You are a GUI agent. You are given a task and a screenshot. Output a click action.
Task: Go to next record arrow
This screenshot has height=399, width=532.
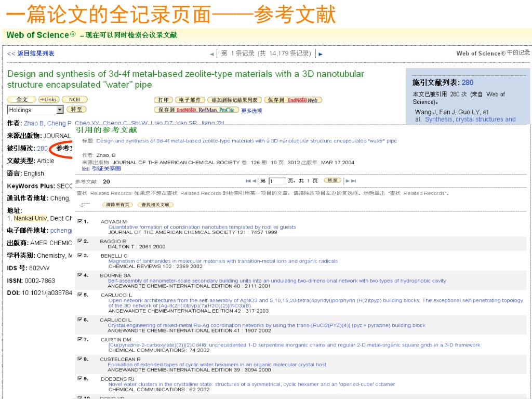(x=320, y=54)
